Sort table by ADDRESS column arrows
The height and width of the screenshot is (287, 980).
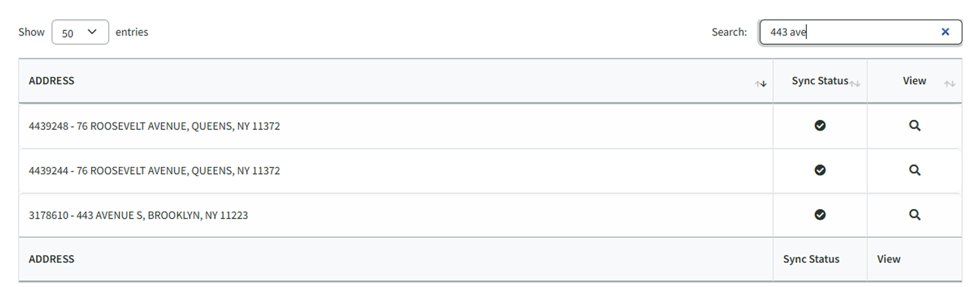(x=761, y=84)
